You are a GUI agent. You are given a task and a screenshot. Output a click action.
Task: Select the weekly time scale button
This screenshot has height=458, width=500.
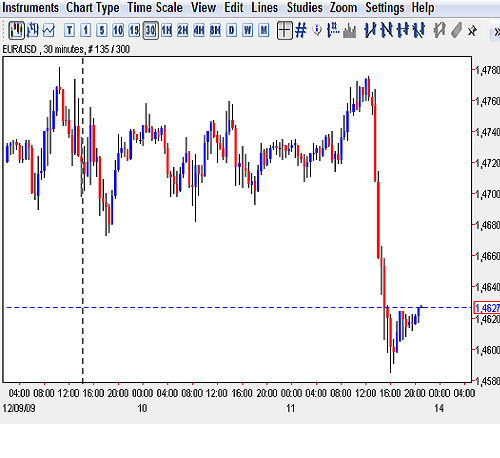[x=248, y=30]
